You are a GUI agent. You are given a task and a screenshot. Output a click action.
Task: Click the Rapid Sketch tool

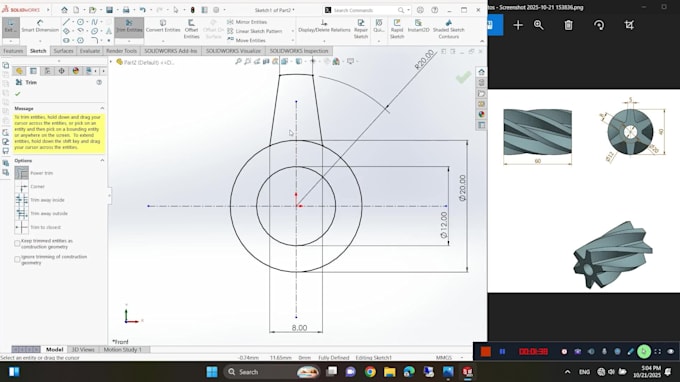click(x=397, y=29)
